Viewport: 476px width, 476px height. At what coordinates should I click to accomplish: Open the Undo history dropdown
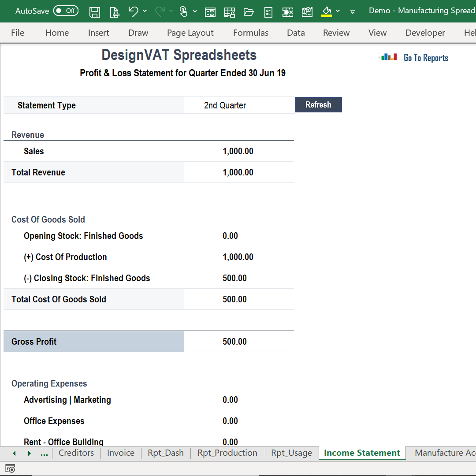(145, 12)
